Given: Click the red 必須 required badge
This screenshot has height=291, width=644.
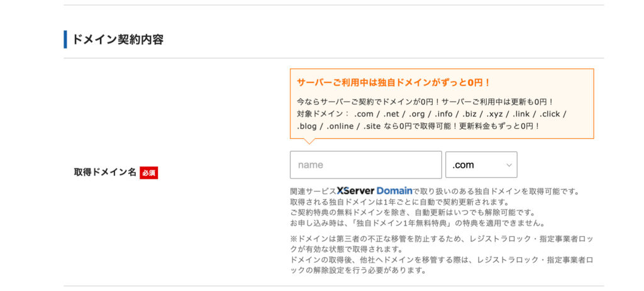Looking at the screenshot, I should click(x=148, y=173).
